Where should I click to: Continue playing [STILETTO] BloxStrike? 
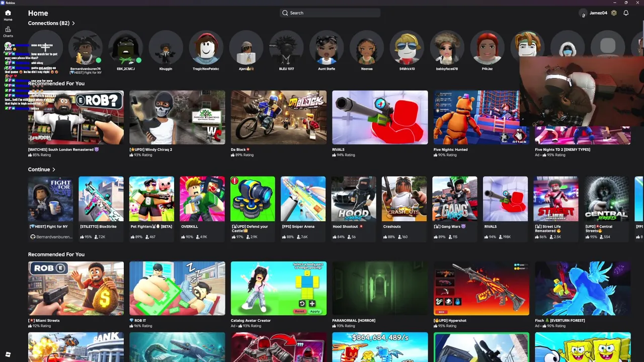[x=101, y=199]
